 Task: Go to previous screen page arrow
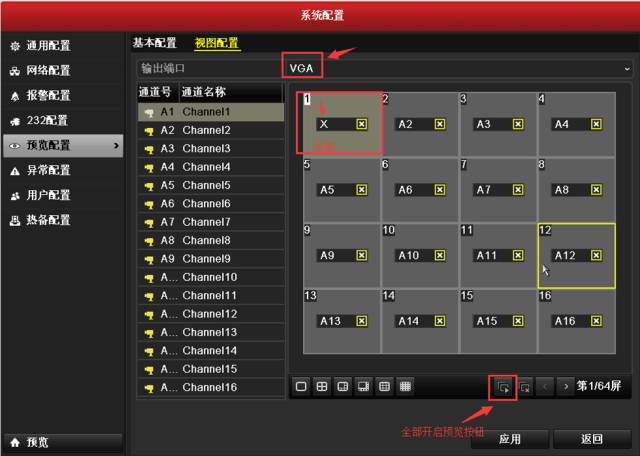pyautogui.click(x=546, y=386)
